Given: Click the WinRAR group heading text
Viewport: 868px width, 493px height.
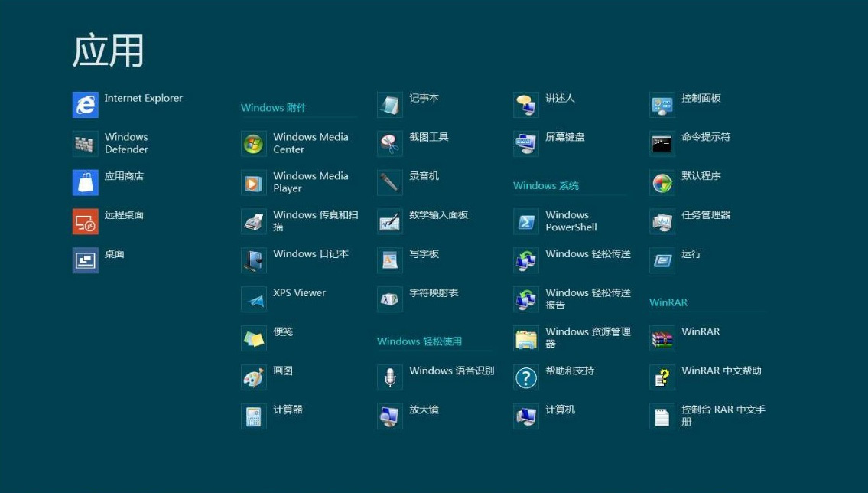Looking at the screenshot, I should click(x=668, y=302).
